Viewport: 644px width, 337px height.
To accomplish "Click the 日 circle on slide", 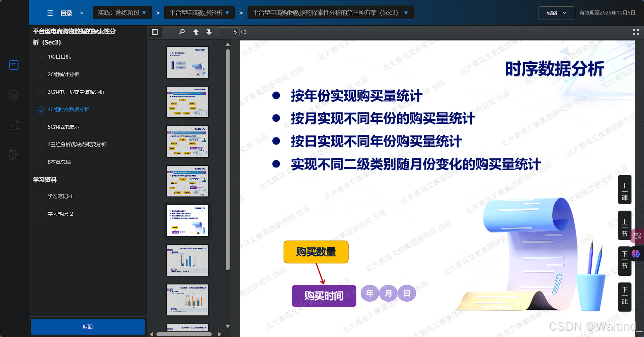I will [407, 293].
